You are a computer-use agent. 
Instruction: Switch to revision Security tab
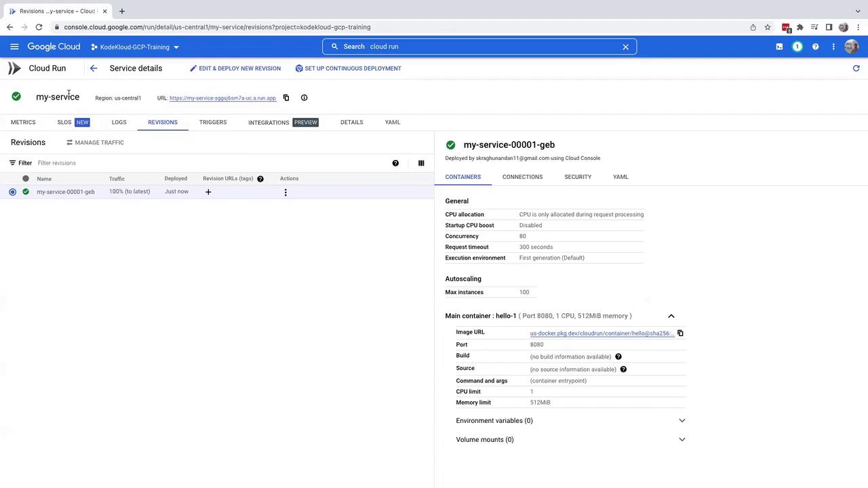pos(578,177)
